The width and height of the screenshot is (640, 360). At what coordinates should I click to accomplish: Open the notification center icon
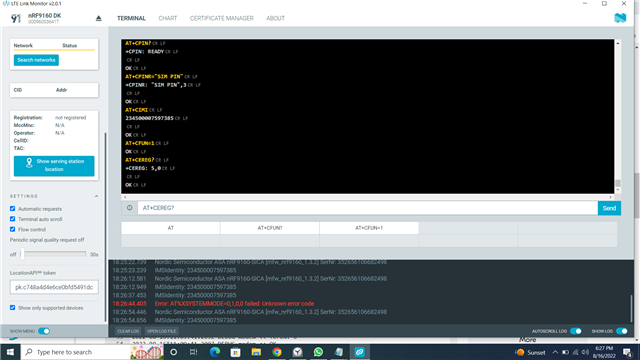[627, 352]
